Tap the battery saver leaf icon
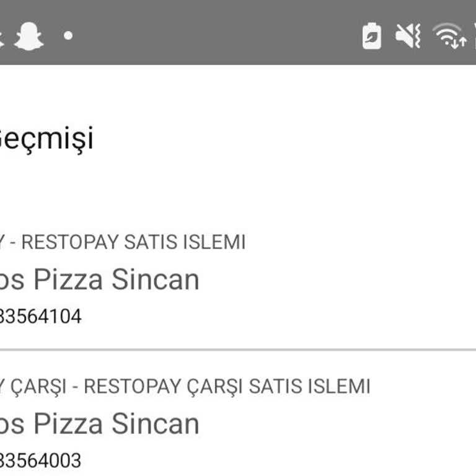 (x=371, y=35)
